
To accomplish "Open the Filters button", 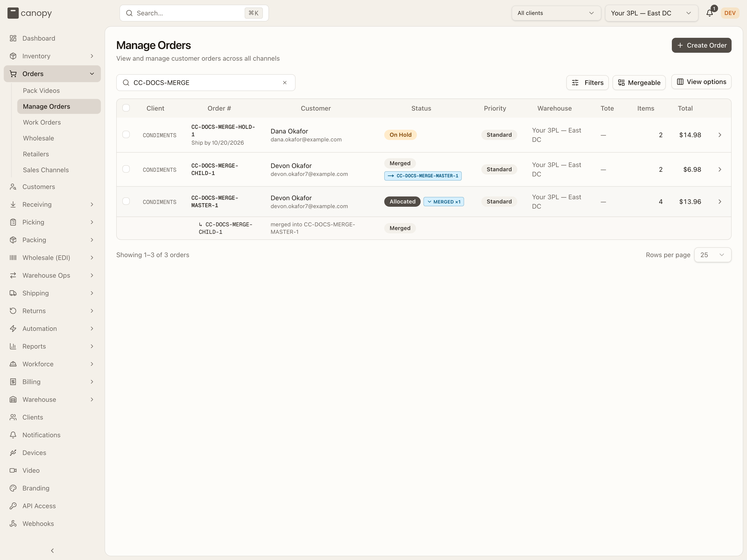I will tap(587, 83).
